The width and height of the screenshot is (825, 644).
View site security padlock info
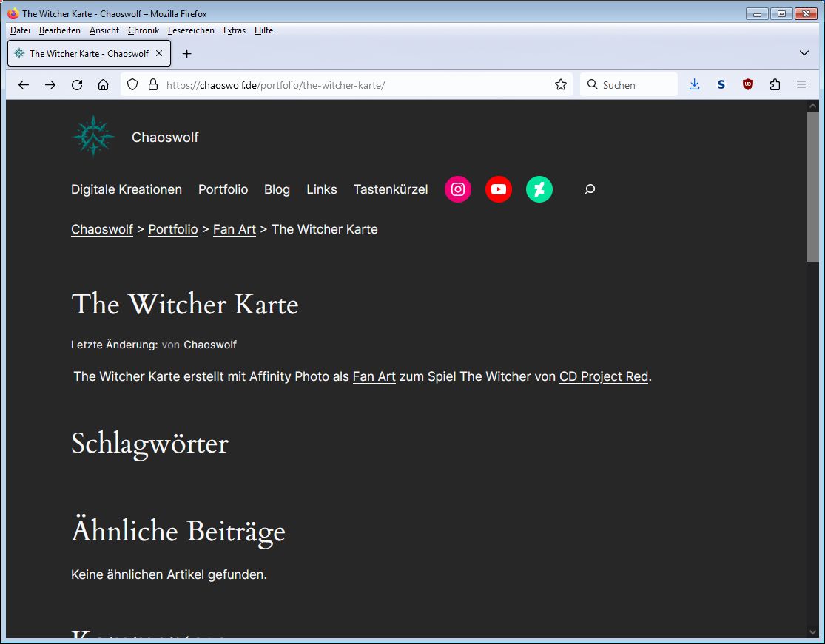153,84
